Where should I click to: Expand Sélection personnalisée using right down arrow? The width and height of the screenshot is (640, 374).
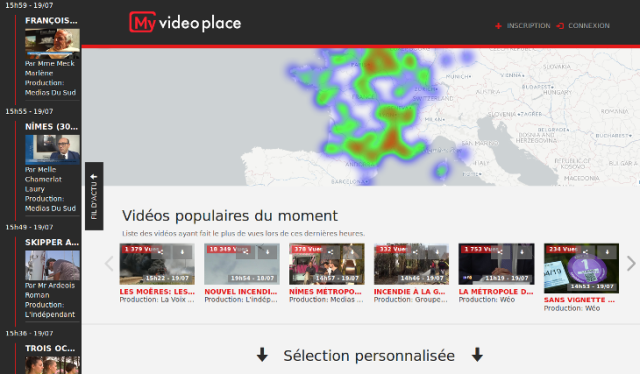[477, 355]
